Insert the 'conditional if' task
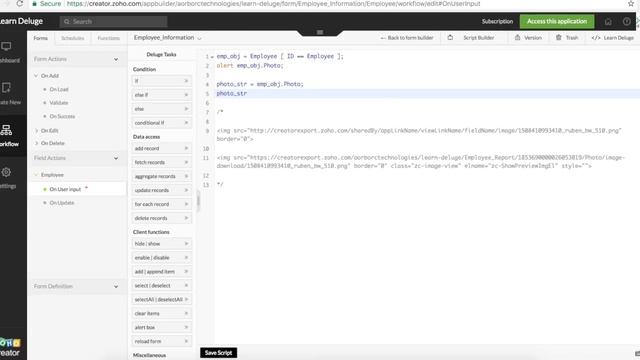The image size is (640, 360). pos(162,123)
